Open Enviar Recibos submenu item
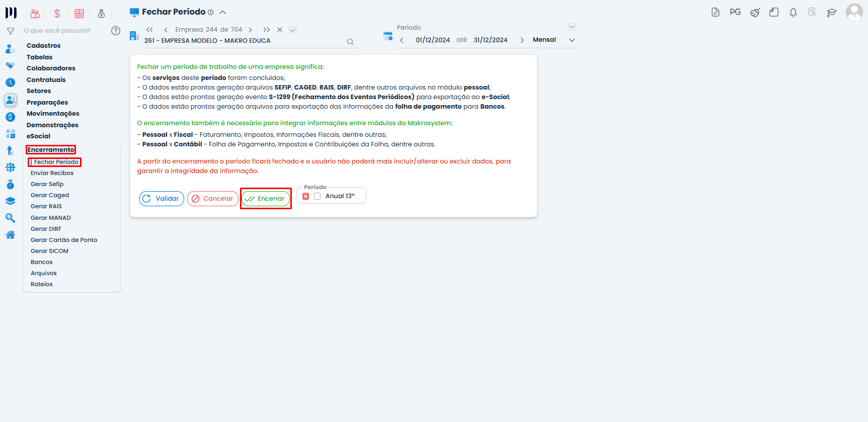Screen dimensions: 868x422 tap(52, 173)
